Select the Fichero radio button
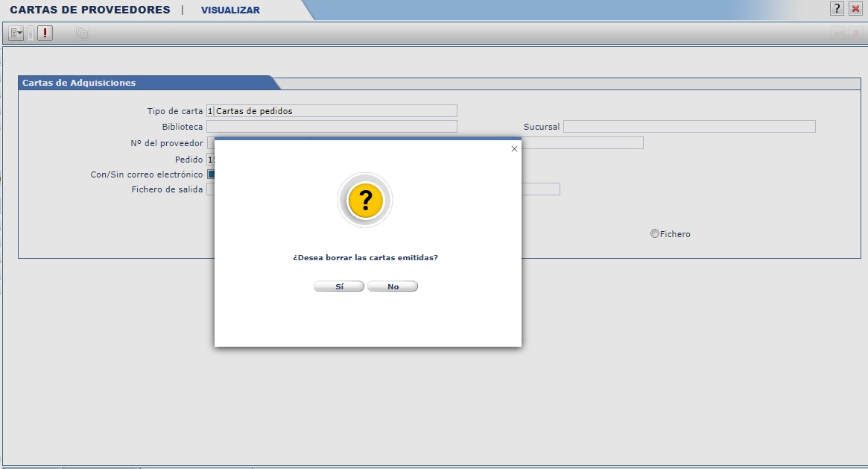Screen dimensions: 868x469 pos(655,233)
